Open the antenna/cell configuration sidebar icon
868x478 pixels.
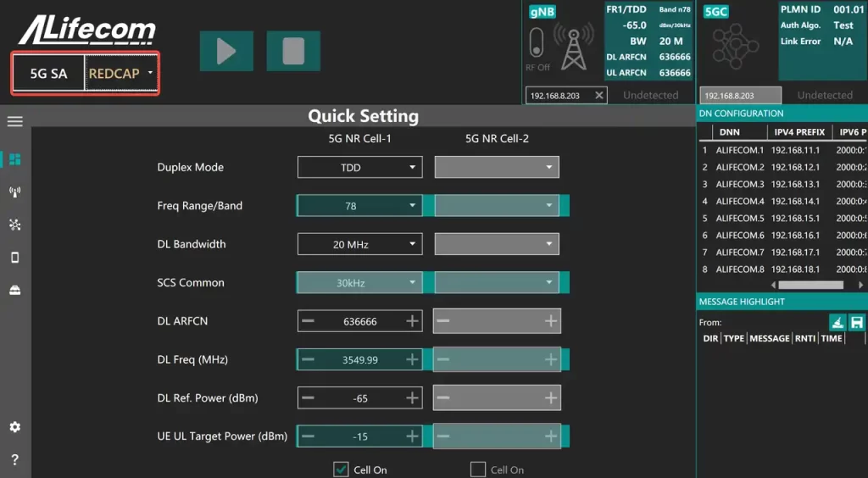(x=14, y=192)
